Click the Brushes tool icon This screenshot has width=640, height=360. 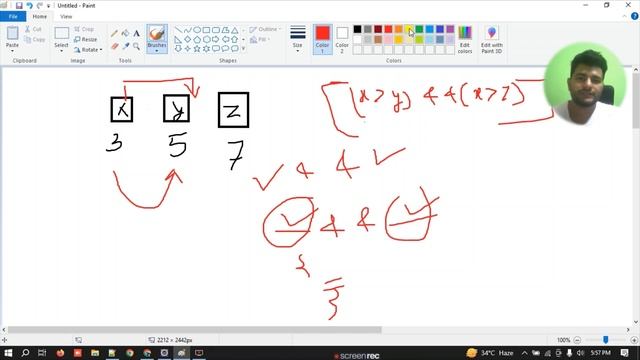click(157, 33)
